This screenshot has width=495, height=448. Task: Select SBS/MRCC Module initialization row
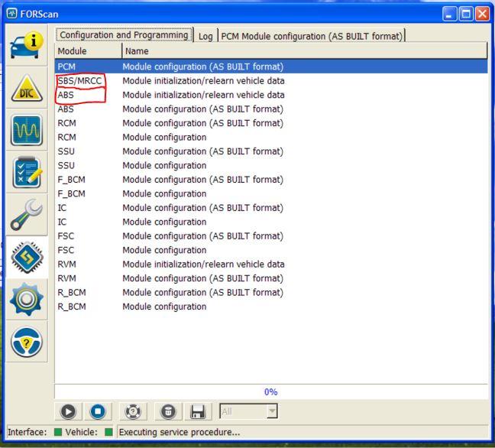click(x=271, y=81)
